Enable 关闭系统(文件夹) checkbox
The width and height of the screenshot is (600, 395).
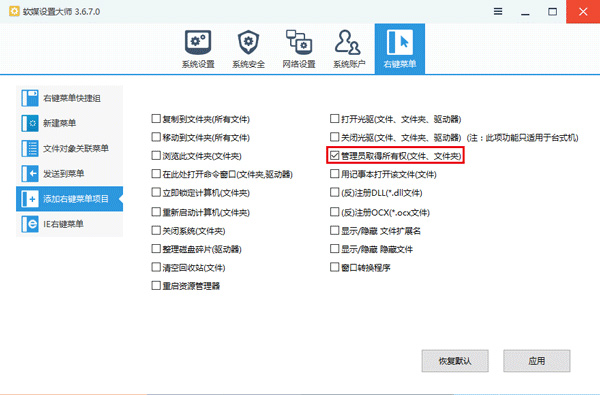(x=156, y=230)
